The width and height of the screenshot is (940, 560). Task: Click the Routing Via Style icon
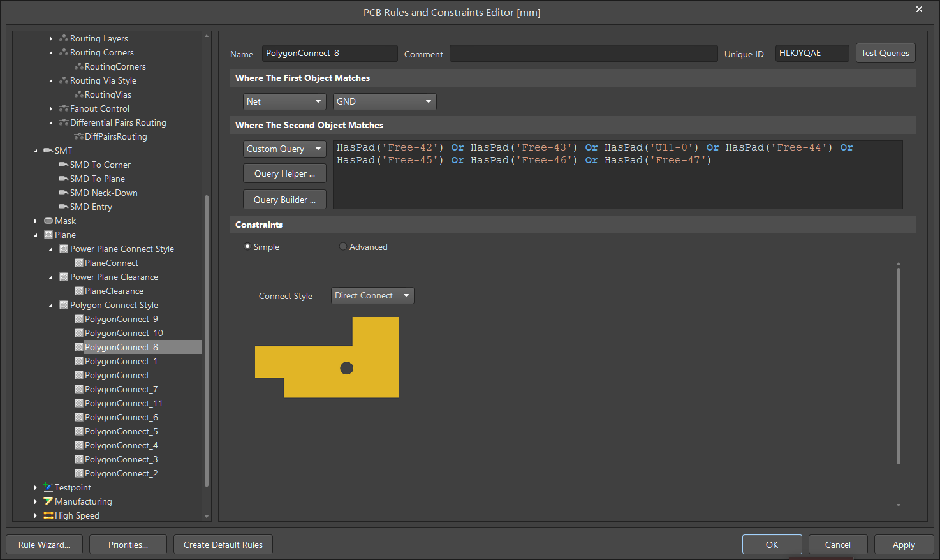[64, 80]
